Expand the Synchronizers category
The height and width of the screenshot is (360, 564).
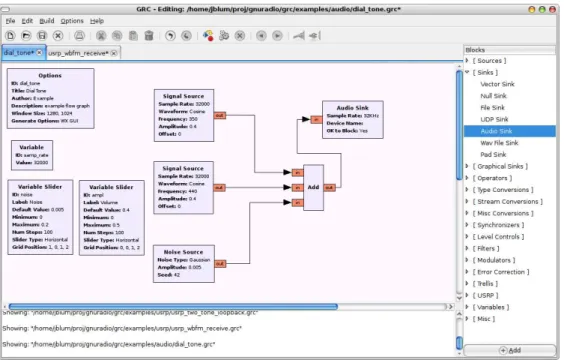[467, 225]
